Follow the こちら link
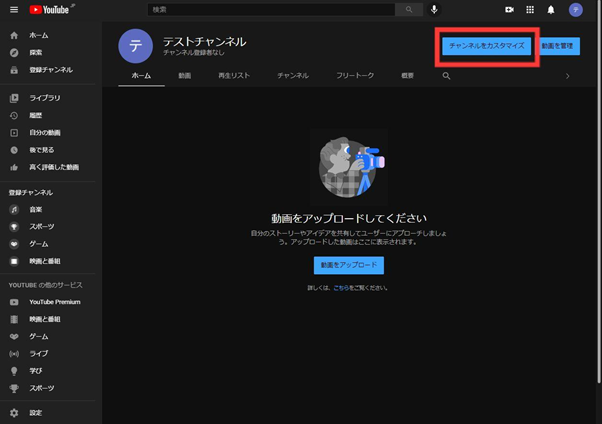The height and width of the screenshot is (424, 602). (341, 288)
